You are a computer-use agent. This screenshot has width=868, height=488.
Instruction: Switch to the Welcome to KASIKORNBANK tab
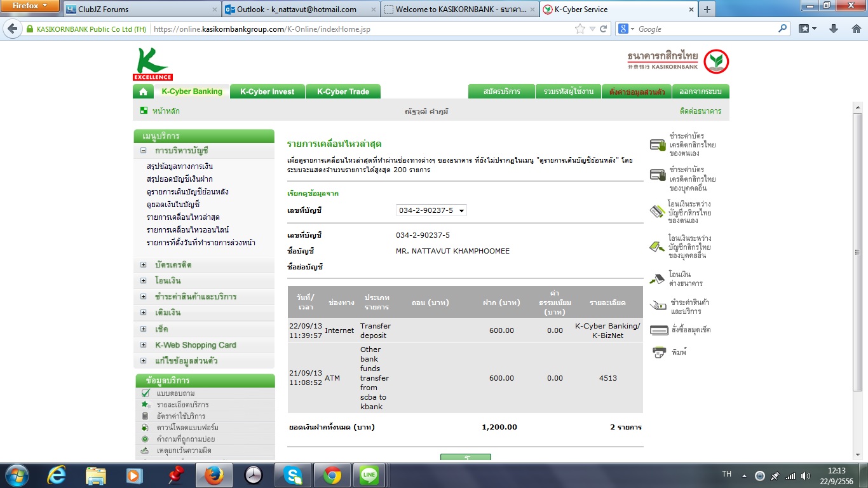tap(460, 10)
